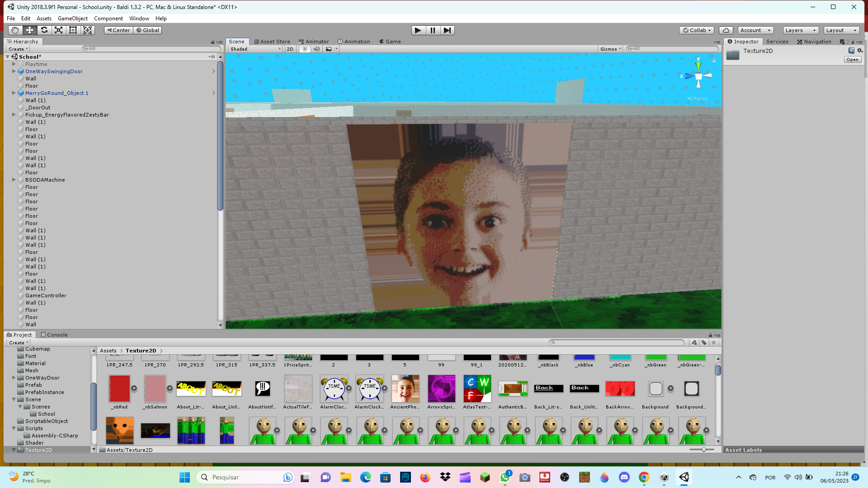
Task: Toggle the lighting icon in Scene toolbar
Action: point(305,48)
